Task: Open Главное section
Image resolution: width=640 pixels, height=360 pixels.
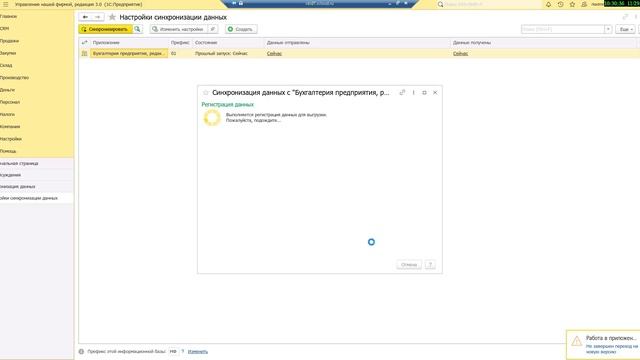Action: (x=9, y=16)
